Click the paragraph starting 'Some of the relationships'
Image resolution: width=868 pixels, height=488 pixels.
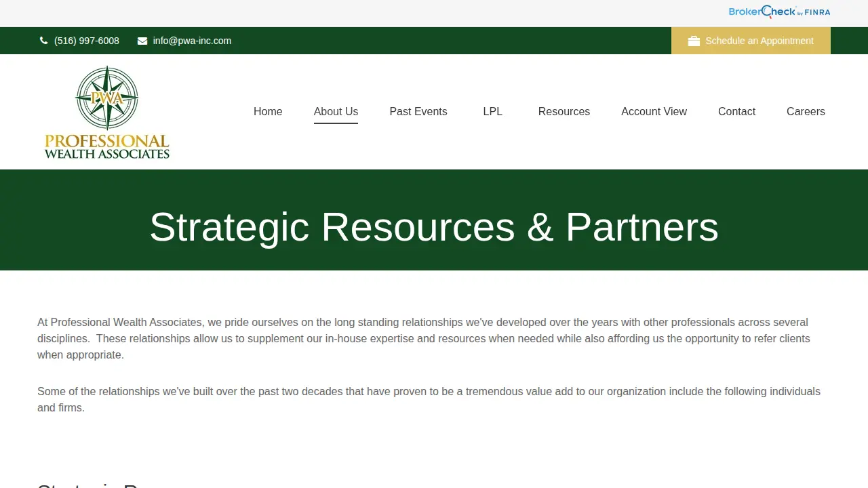click(x=429, y=399)
